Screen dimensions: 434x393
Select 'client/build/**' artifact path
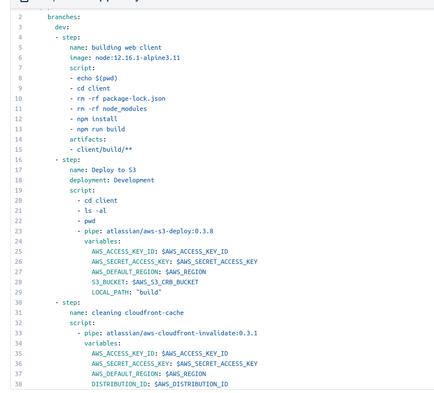tap(104, 150)
